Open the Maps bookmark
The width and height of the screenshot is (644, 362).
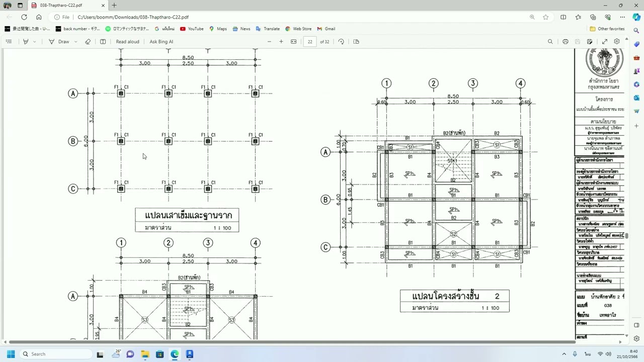tap(218, 29)
